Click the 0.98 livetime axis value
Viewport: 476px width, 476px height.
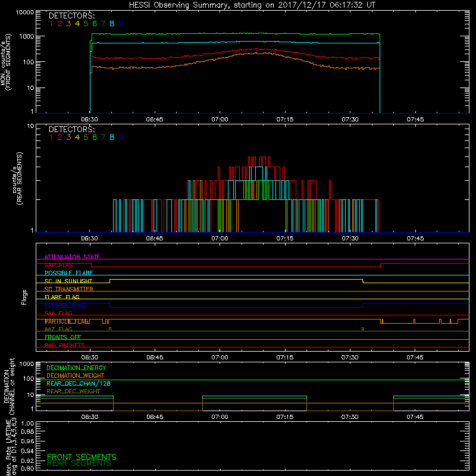[27, 432]
